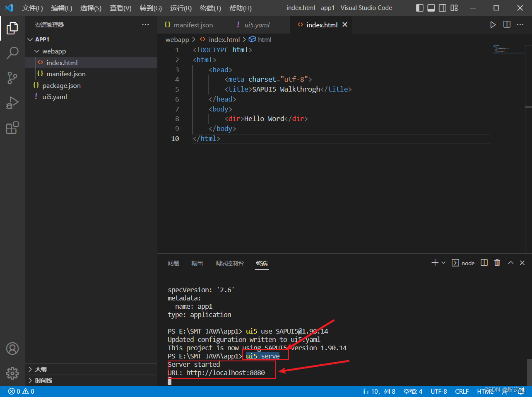The image size is (532, 397).
Task: Click the explorer More Actions ellipsis
Action: point(145,25)
